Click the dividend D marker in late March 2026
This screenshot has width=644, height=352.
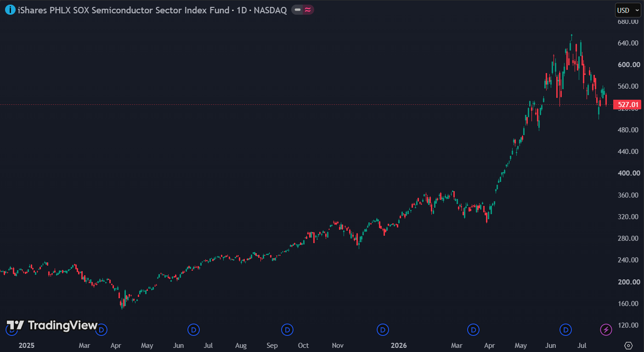tap(473, 329)
